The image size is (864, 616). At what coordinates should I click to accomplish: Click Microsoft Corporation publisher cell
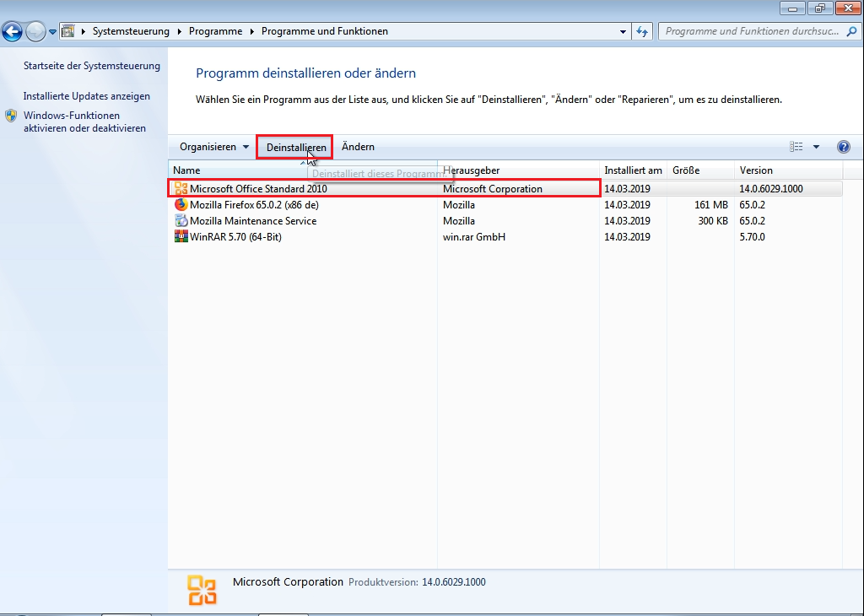coord(493,189)
